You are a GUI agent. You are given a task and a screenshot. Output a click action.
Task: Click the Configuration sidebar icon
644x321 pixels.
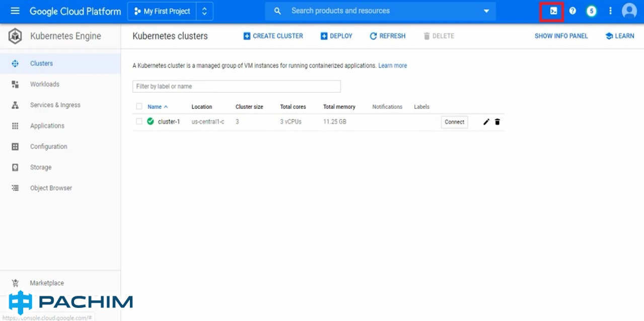coord(15,147)
